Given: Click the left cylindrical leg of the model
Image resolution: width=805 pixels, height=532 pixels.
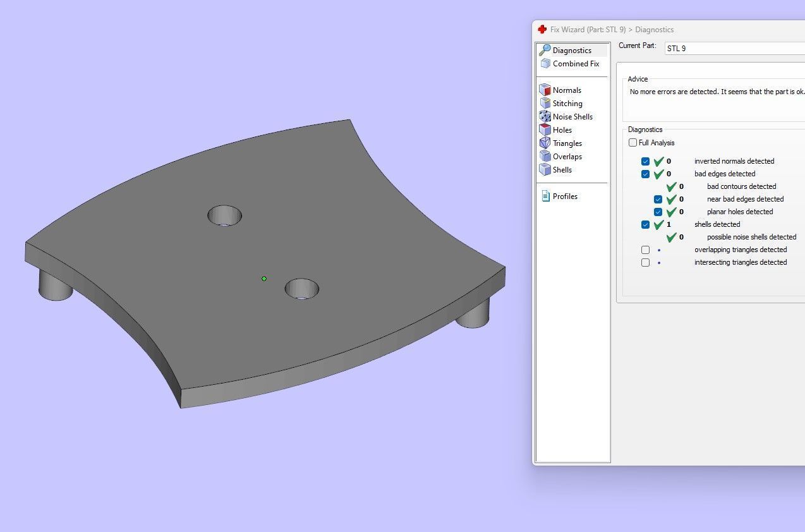Looking at the screenshot, I should tap(56, 285).
